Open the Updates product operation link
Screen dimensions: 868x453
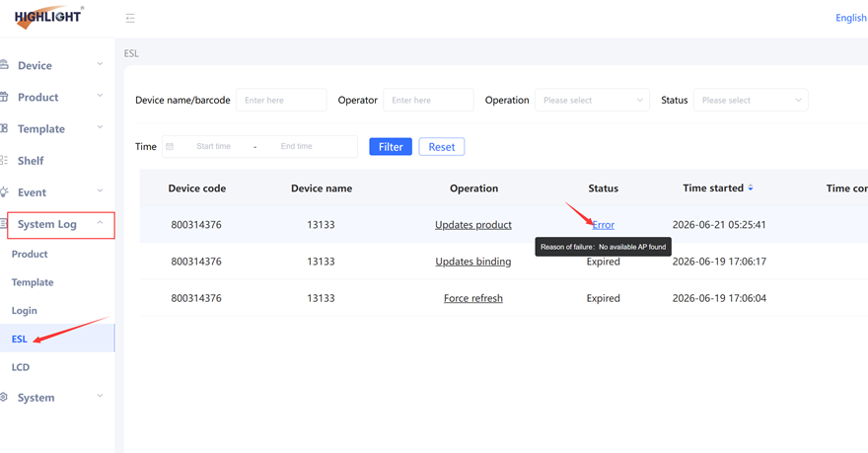473,225
